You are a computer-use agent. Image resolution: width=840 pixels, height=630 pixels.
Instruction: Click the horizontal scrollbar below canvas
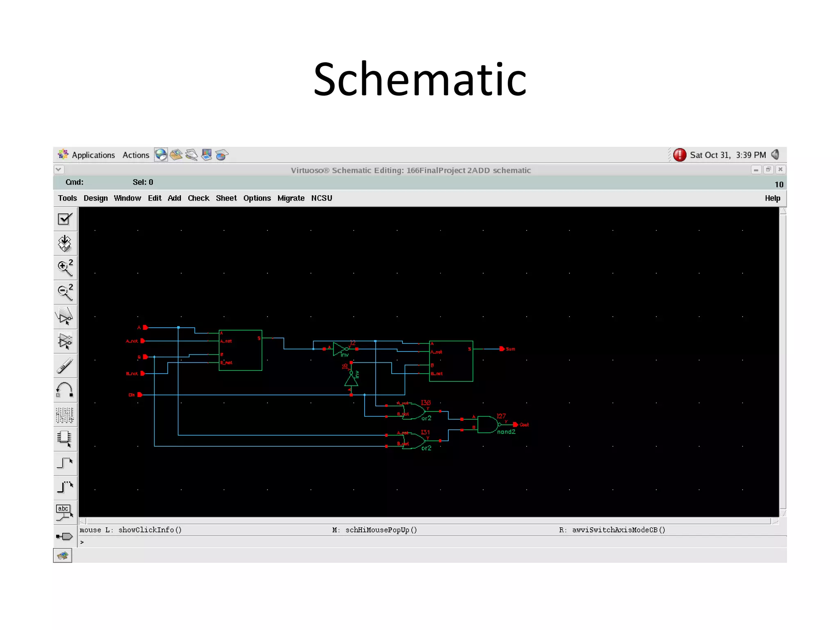pos(429,521)
